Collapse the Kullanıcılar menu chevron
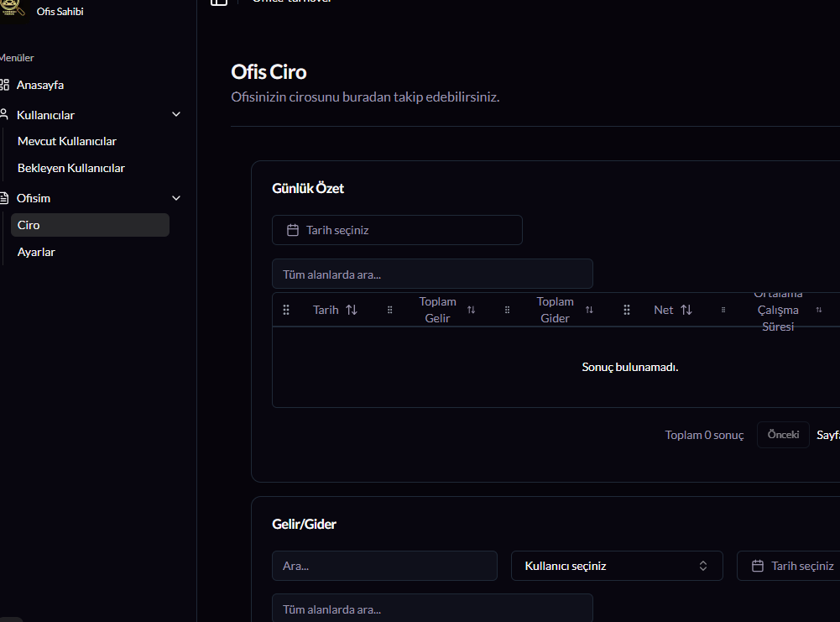840x622 pixels. click(x=176, y=115)
